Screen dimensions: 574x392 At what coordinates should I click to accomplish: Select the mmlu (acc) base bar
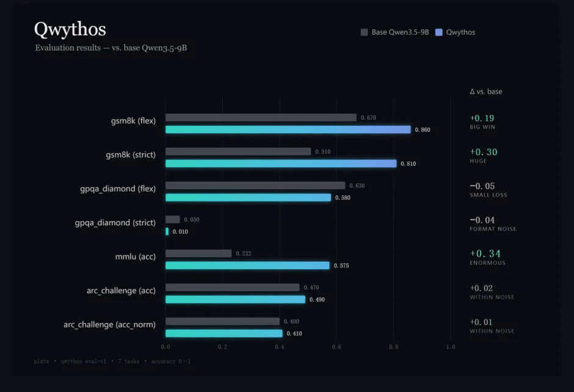[x=198, y=253]
